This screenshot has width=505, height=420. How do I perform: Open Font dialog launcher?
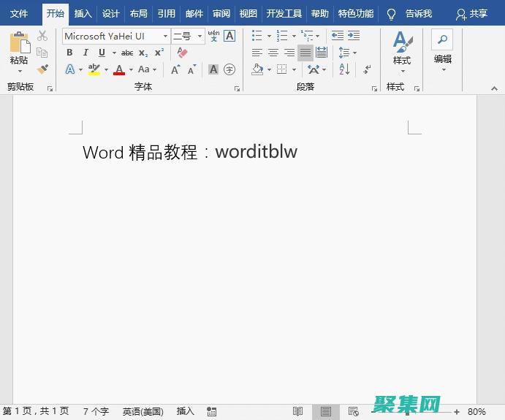tap(238, 89)
